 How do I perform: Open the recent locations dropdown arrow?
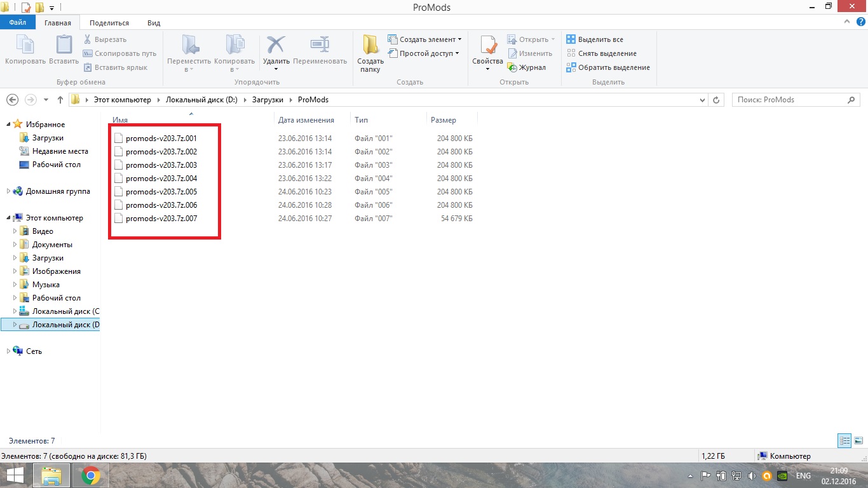point(46,100)
